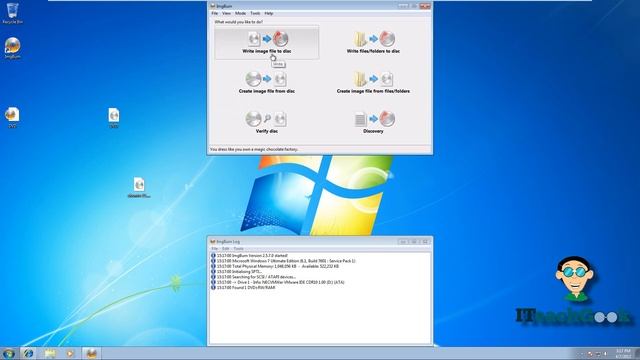Open the File menu in ImgBurn Log window
Viewport: 640px width, 360px height.
coord(215,249)
